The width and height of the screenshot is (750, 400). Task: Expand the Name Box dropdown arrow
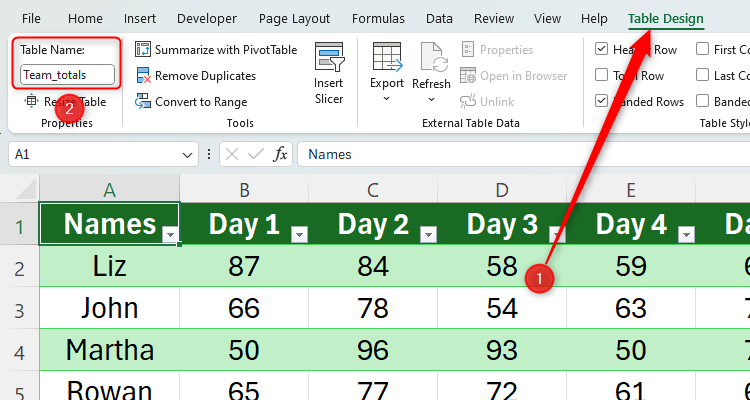tap(188, 155)
